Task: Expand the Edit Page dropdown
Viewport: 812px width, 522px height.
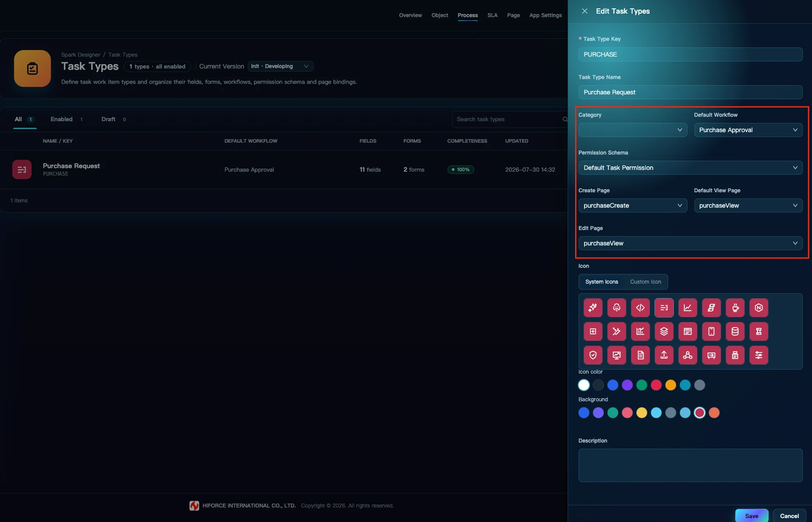Action: [x=690, y=243]
